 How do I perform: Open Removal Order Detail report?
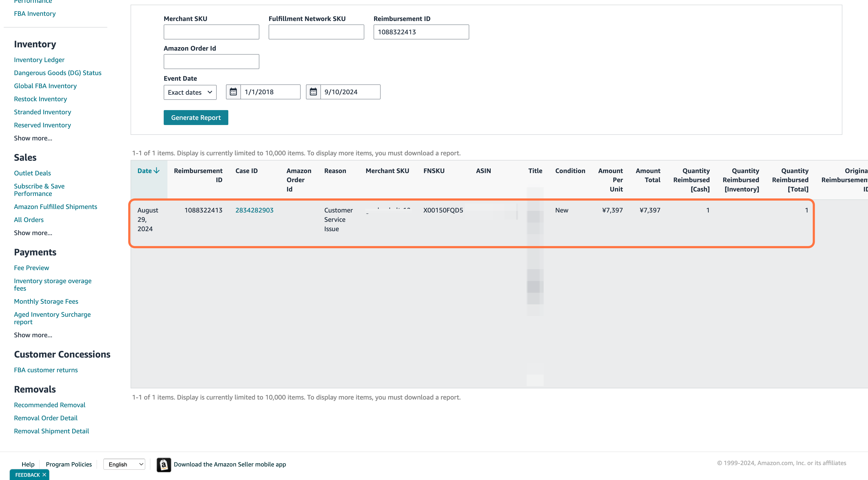(46, 418)
